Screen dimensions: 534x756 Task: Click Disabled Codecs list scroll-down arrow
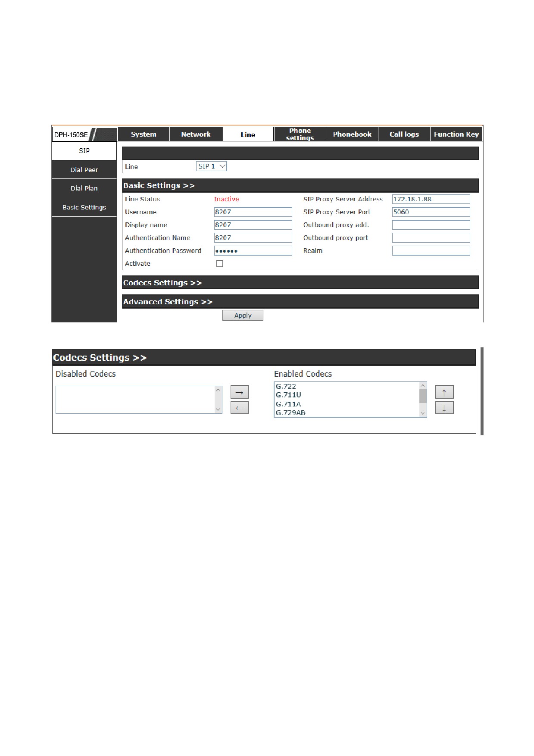(x=218, y=409)
